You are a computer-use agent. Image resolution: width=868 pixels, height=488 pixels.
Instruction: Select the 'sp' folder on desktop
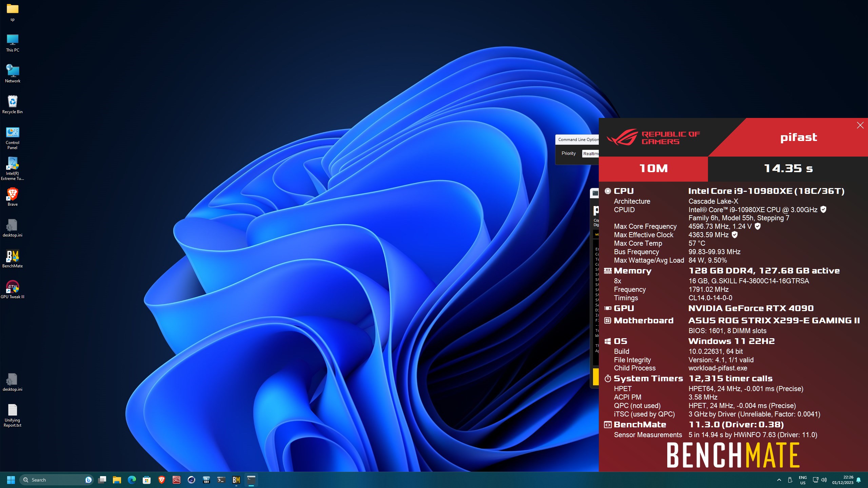tap(13, 12)
